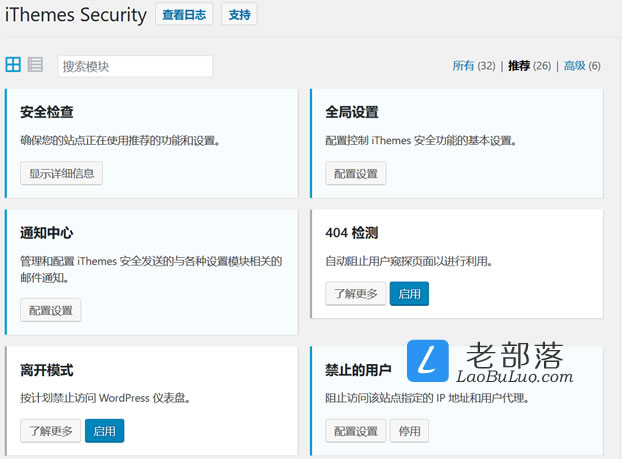
Task: Select 高级 (6) filter
Action: pos(582,65)
